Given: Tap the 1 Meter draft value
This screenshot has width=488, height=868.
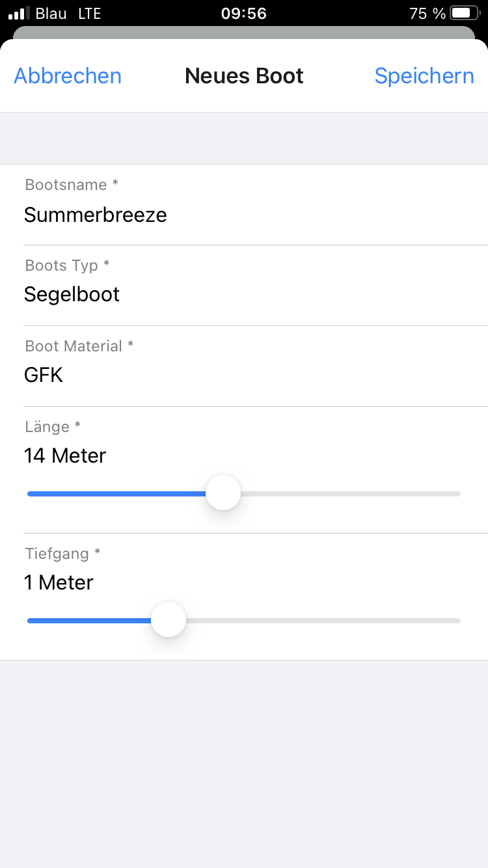Looking at the screenshot, I should pos(59,582).
